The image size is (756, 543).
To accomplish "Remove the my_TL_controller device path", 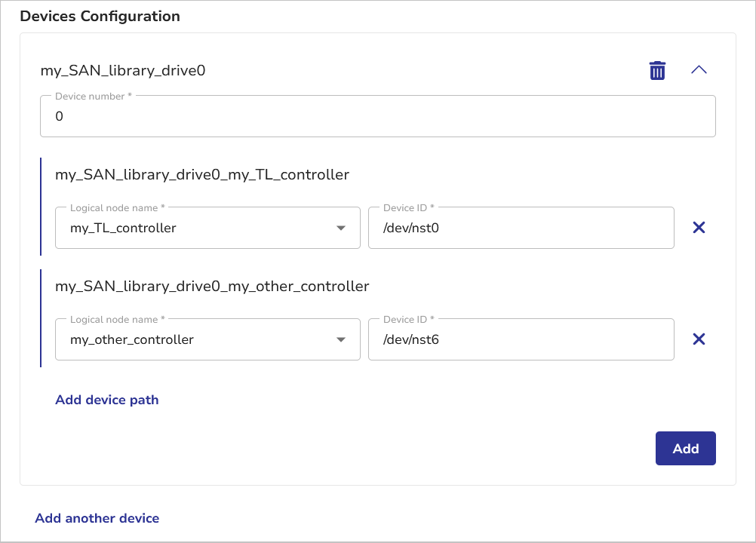I will pyautogui.click(x=699, y=228).
